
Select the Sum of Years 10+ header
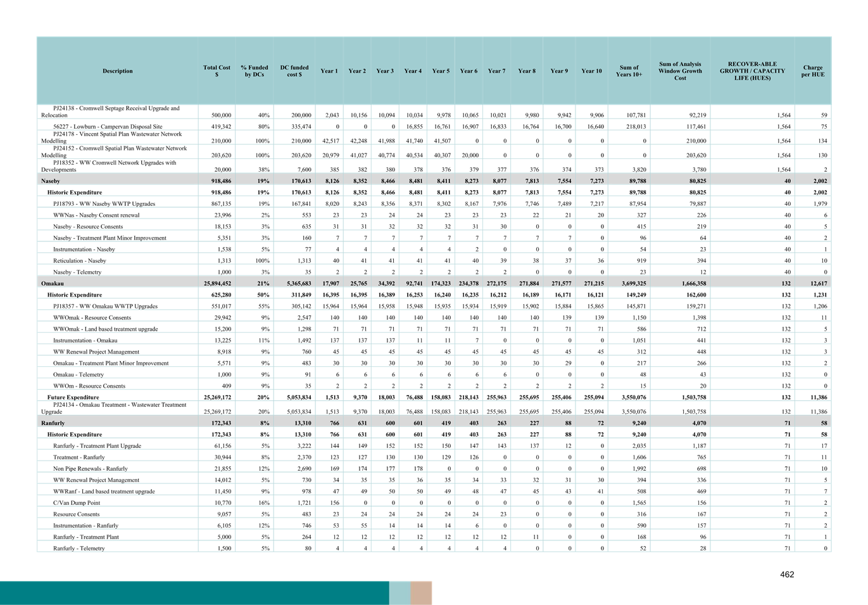(x=629, y=71)
